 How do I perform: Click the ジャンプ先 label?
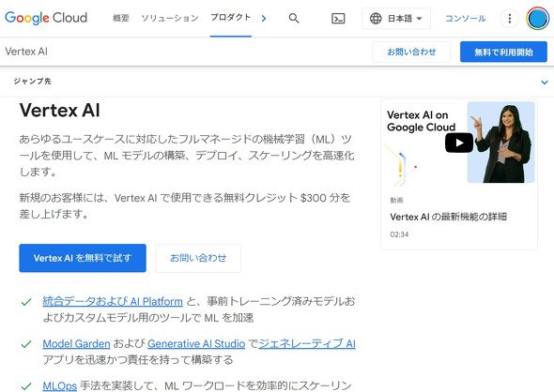tap(33, 82)
